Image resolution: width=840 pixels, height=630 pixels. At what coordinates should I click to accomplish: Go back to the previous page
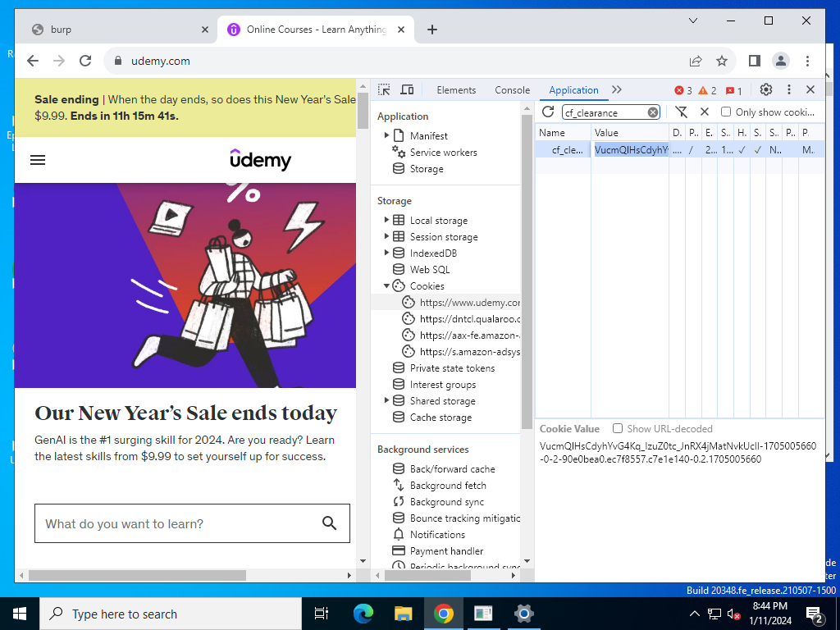33,61
